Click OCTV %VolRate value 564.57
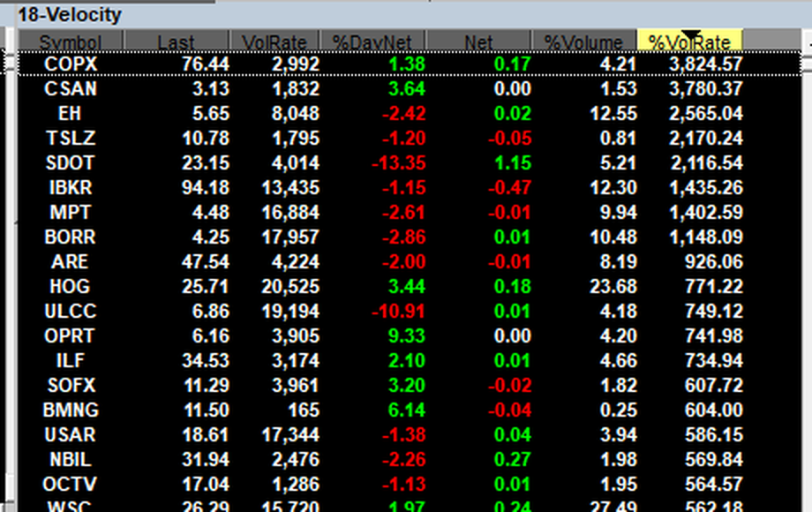This screenshot has width=812, height=512. (714, 485)
